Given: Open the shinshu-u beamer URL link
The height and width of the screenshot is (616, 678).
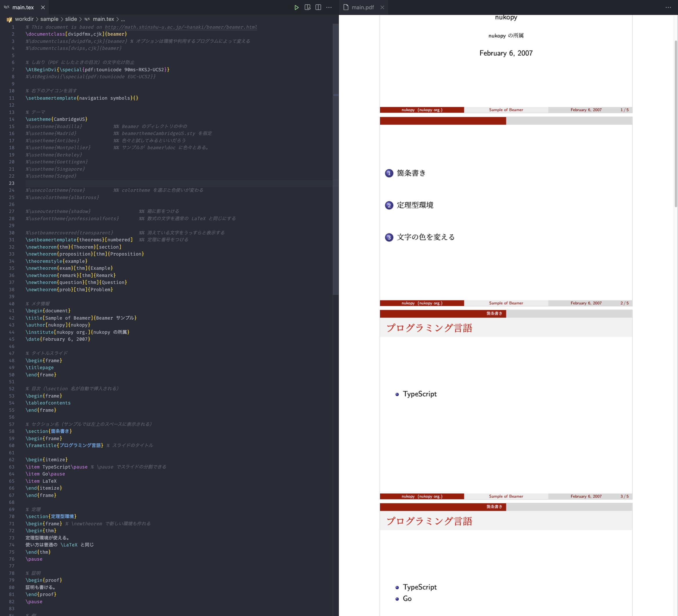Looking at the screenshot, I should click(181, 27).
